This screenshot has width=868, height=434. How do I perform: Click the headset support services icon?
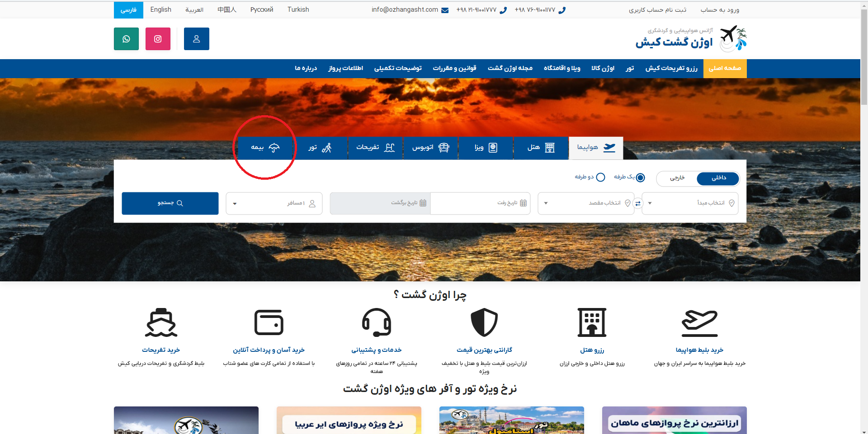tap(376, 323)
